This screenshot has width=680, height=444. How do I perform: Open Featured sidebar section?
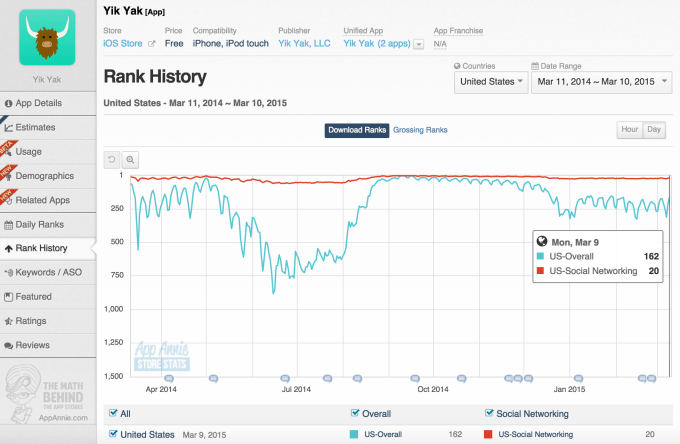(x=48, y=297)
